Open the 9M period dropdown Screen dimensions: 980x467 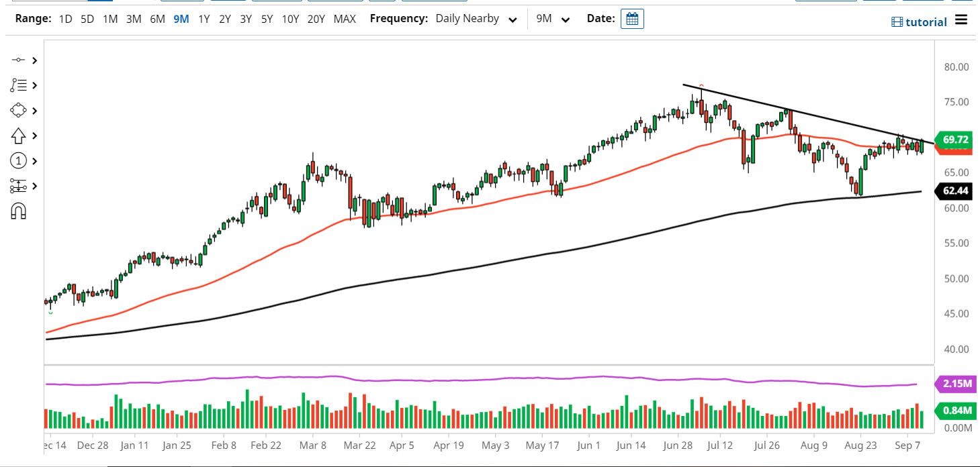(x=552, y=19)
